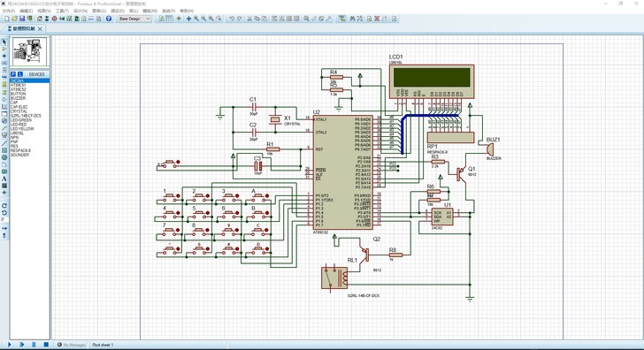
Task: Open the blue Help question-mark icon
Action: [109, 19]
